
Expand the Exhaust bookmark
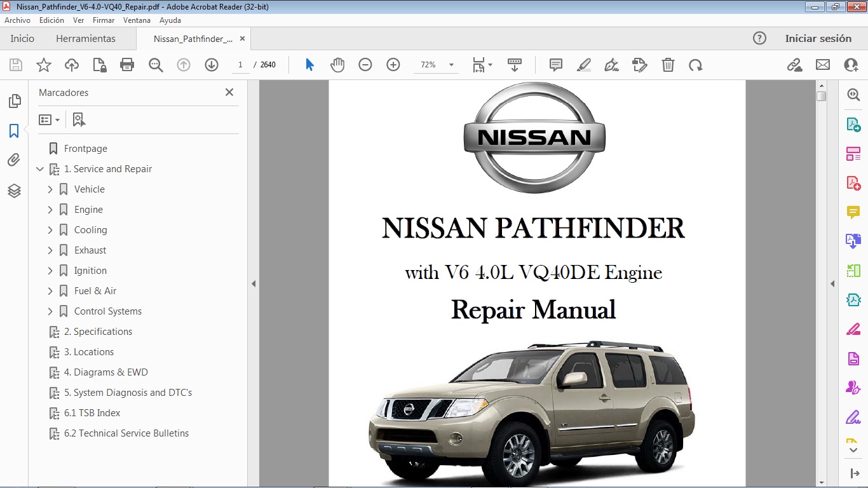coord(50,250)
